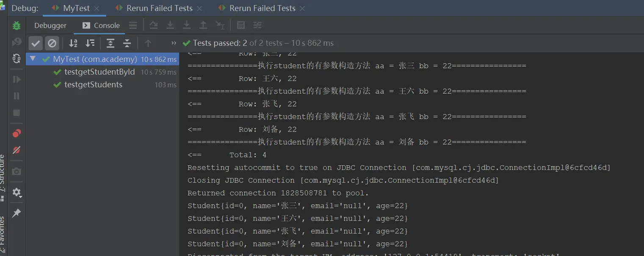
Task: Toggle Mute Breakpoints icon
Action: pos(17,150)
